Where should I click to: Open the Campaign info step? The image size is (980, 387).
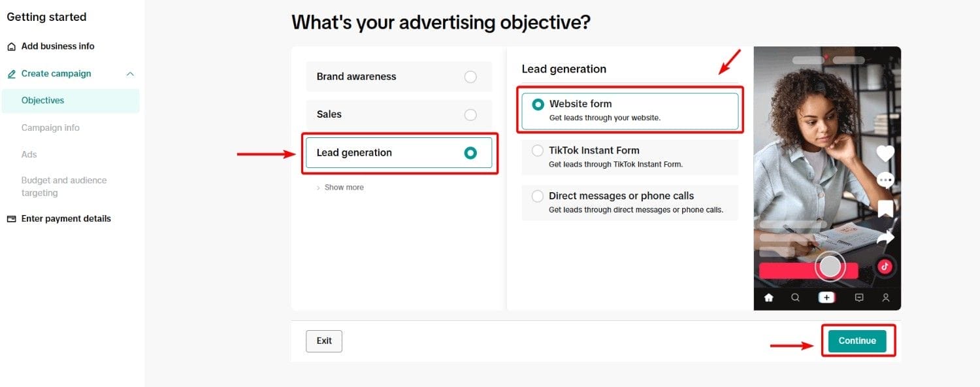click(51, 127)
